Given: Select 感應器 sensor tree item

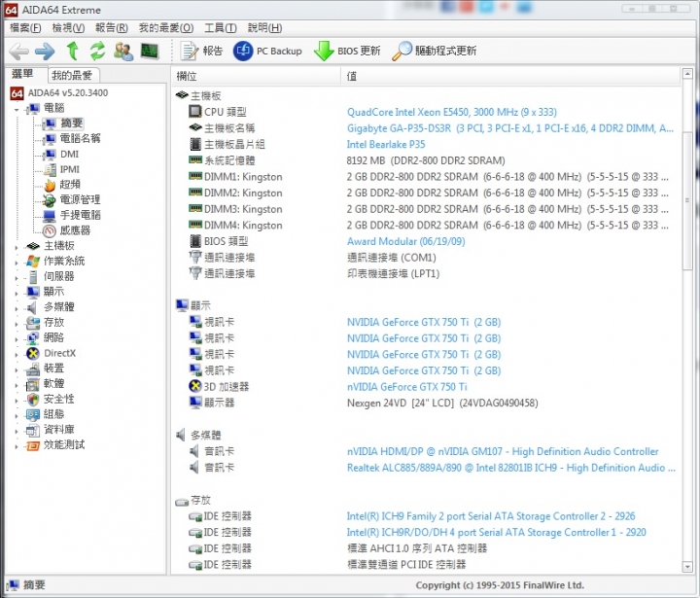Looking at the screenshot, I should click(x=76, y=230).
